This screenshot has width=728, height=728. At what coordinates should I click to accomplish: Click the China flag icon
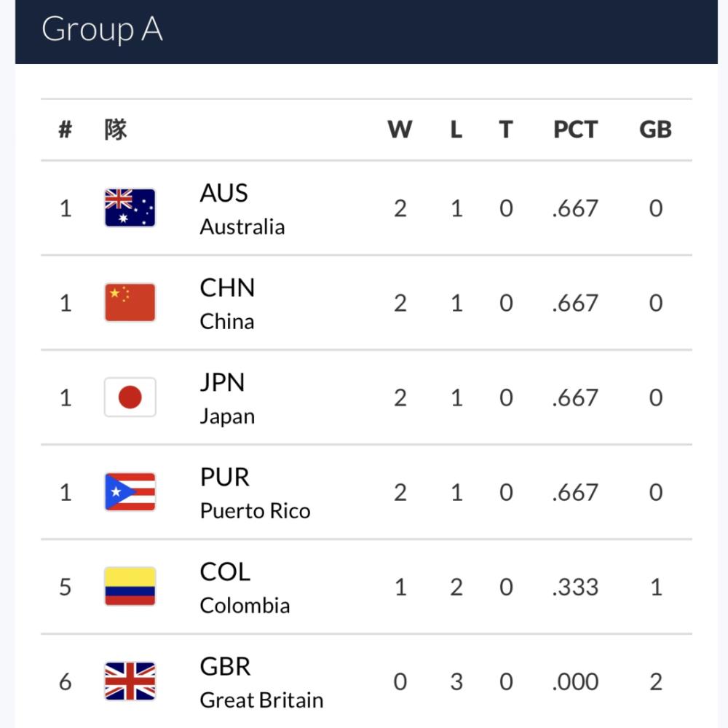coord(130,302)
